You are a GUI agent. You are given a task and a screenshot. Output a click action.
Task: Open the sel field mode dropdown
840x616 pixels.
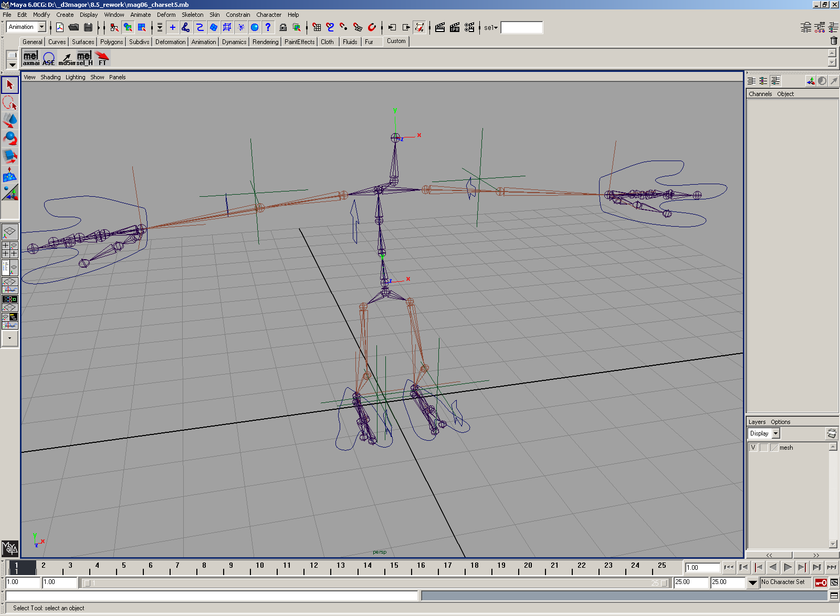tap(491, 27)
